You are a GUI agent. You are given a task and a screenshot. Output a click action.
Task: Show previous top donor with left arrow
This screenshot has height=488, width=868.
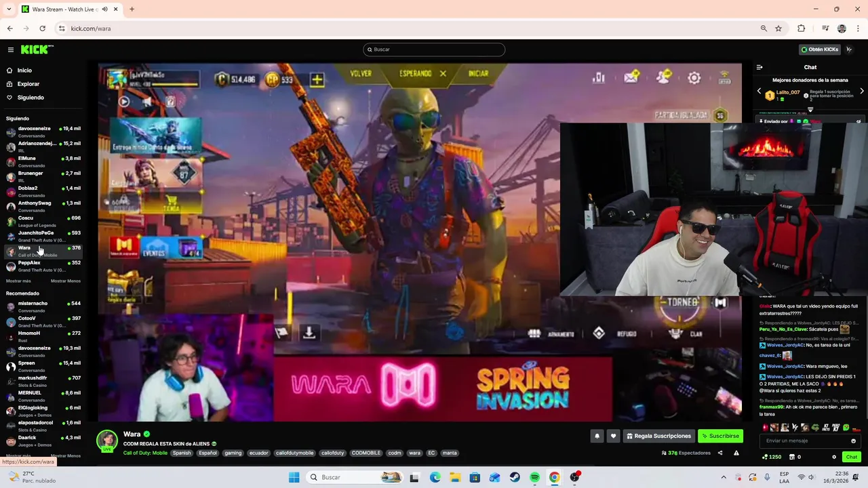[x=759, y=91]
